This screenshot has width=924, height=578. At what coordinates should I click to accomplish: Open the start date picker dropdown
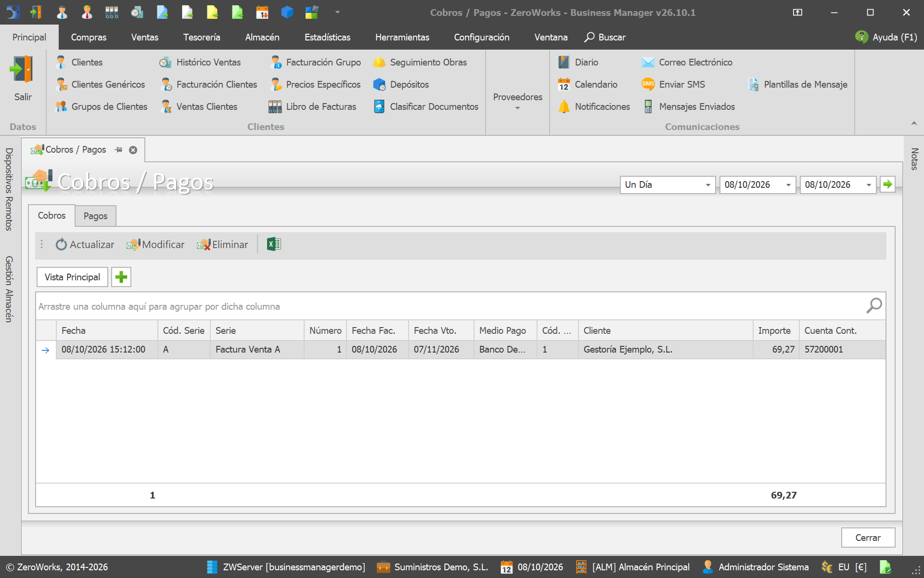tap(788, 185)
